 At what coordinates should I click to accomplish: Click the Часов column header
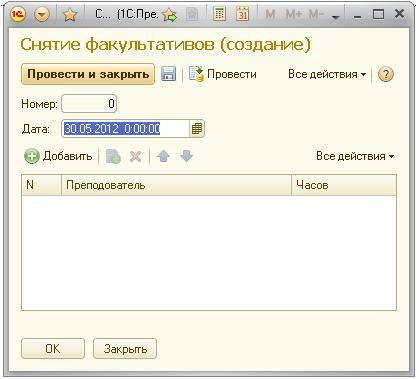coord(344,185)
